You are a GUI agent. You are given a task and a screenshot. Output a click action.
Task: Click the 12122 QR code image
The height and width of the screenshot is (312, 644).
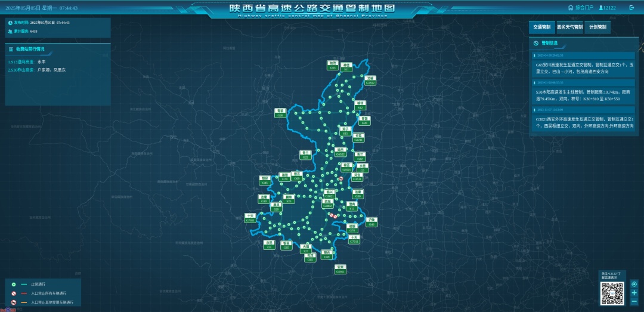pos(612,293)
